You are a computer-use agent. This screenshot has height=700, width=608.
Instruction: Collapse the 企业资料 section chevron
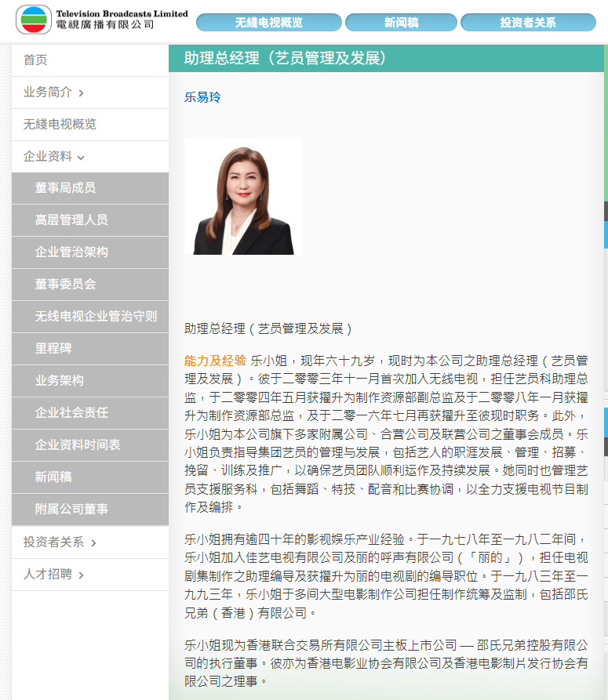82,158
